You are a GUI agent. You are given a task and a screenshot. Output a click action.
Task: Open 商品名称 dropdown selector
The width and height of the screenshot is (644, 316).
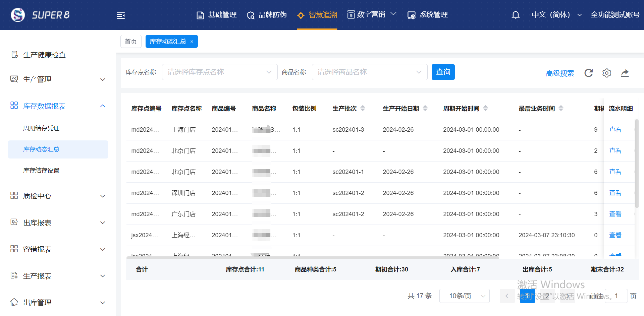369,72
